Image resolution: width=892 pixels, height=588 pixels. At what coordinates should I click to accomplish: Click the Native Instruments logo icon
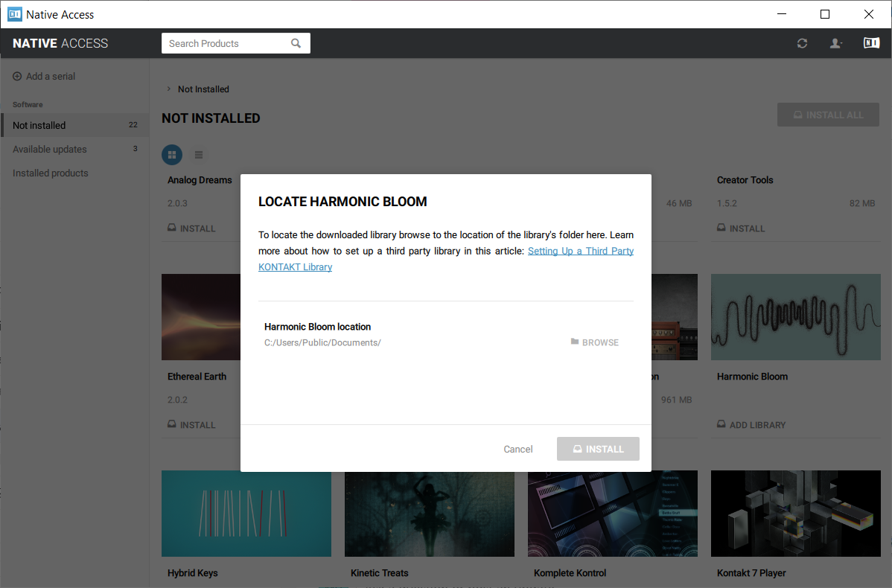point(871,43)
